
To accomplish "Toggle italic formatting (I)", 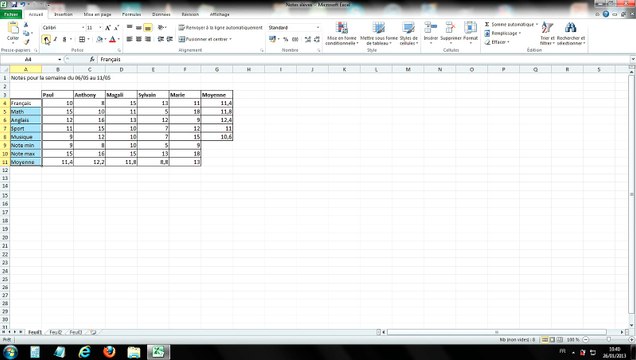I will [55, 39].
